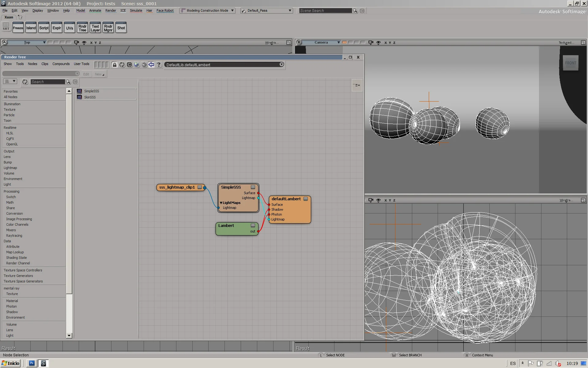This screenshot has height=368, width=588.
Task: Click the Render Tree clear C icon
Action: tap(129, 65)
